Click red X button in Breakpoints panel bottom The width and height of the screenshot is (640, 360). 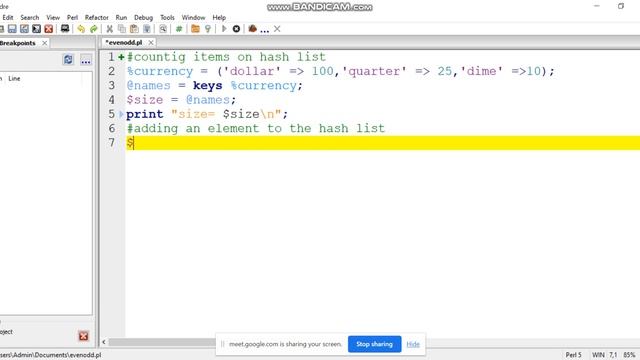84,336
